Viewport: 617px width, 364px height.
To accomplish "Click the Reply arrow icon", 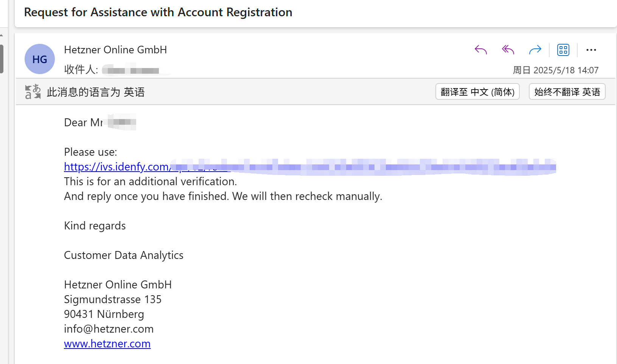I will coord(481,50).
